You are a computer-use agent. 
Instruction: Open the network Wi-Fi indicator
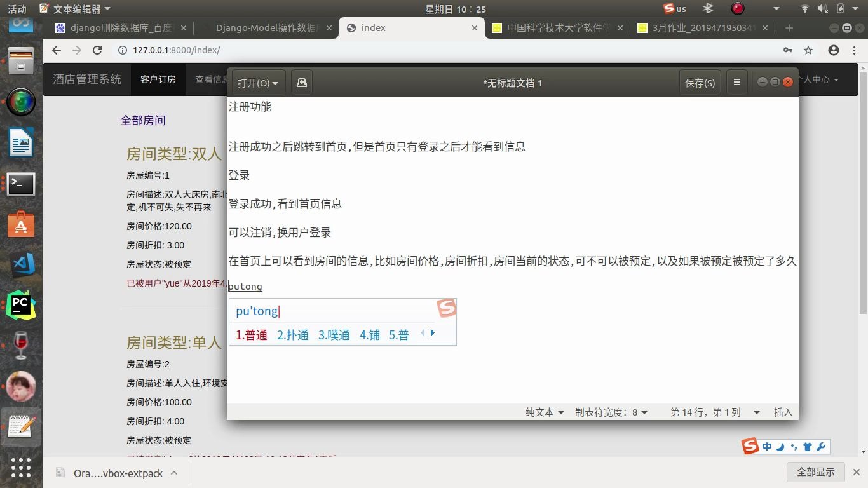click(x=805, y=8)
